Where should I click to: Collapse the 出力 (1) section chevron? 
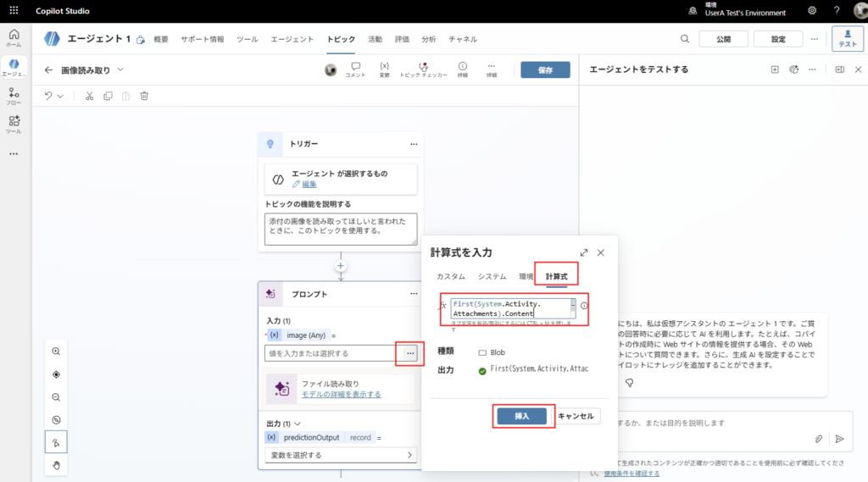(298, 424)
